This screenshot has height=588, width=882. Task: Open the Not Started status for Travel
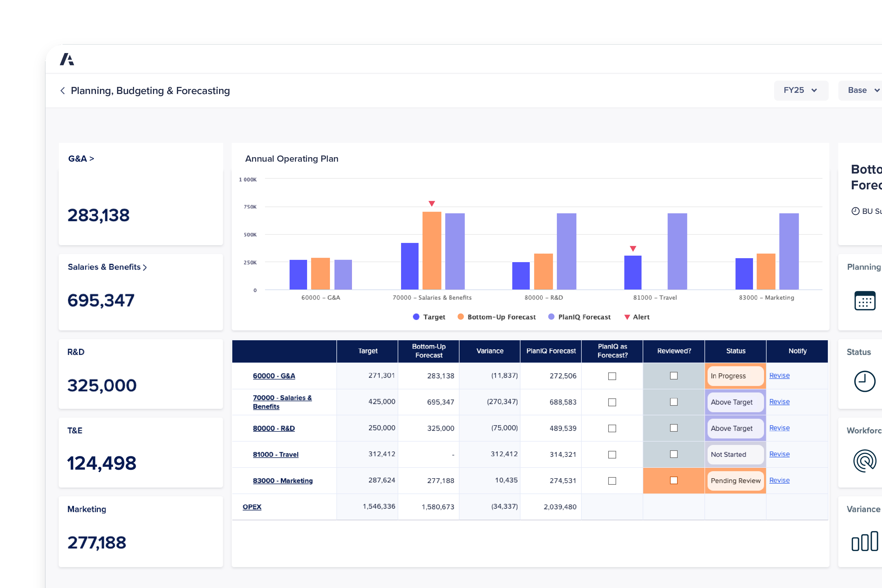click(x=735, y=455)
